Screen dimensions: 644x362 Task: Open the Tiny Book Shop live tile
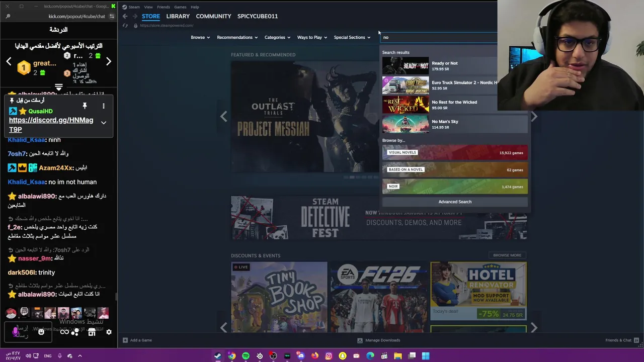coord(279,297)
